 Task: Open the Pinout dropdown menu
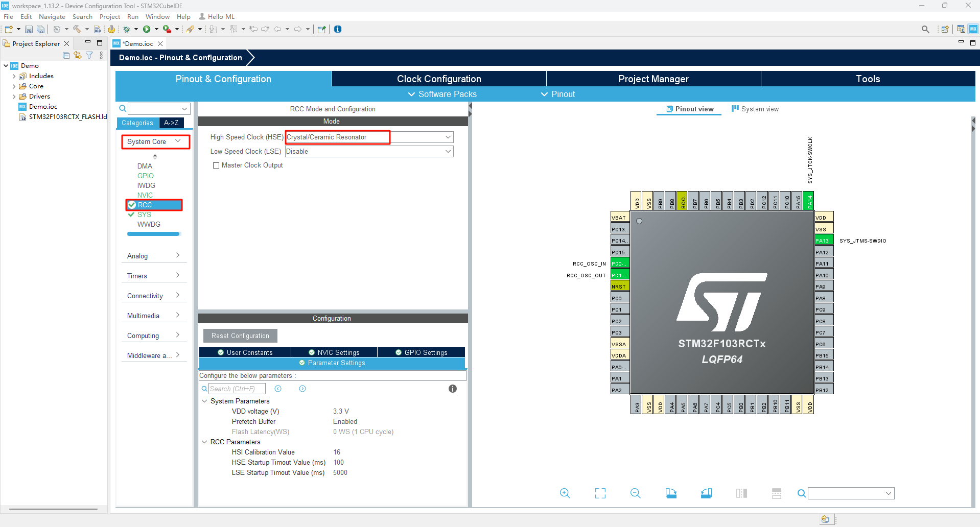point(558,94)
